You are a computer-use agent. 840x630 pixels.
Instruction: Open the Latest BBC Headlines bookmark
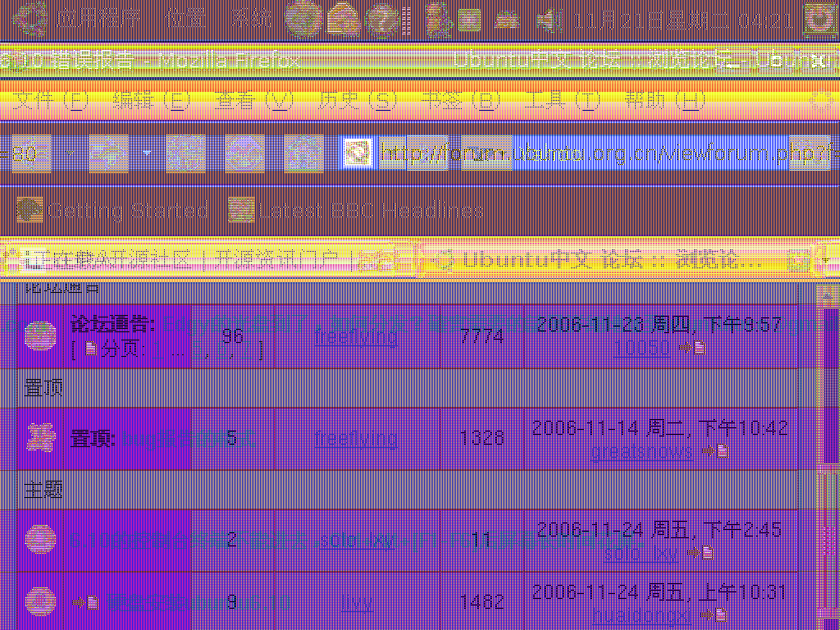click(x=356, y=211)
